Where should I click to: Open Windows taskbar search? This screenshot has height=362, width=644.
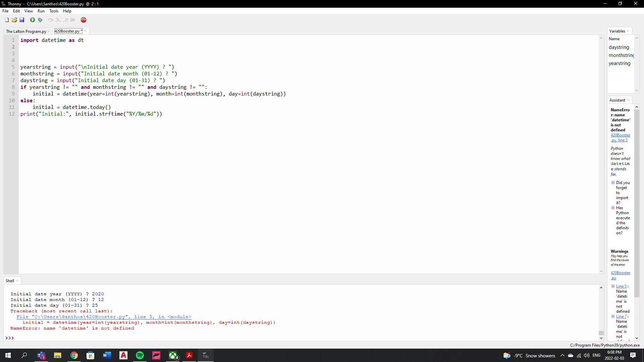pos(24,355)
